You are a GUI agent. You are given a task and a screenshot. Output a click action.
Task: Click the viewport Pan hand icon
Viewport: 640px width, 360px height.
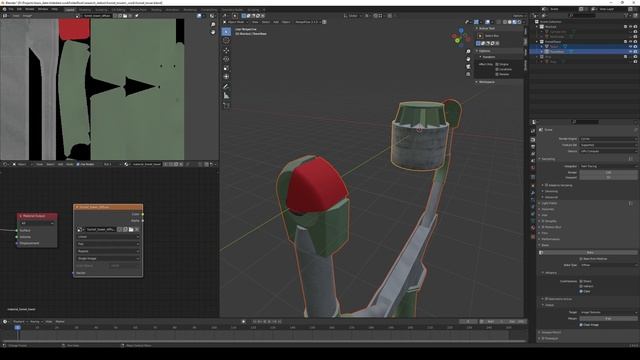[468, 59]
